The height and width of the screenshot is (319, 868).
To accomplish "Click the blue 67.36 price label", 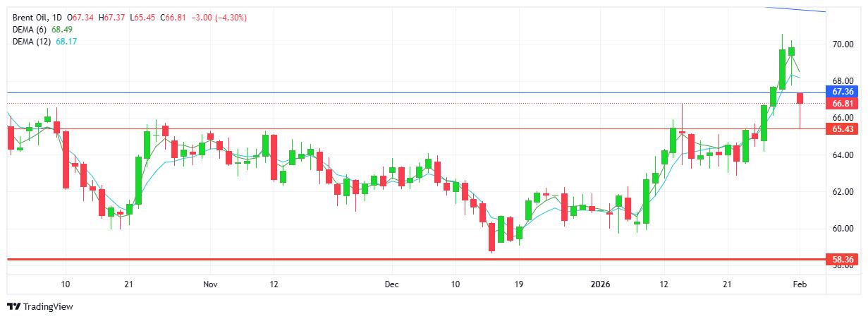I will pyautogui.click(x=843, y=92).
